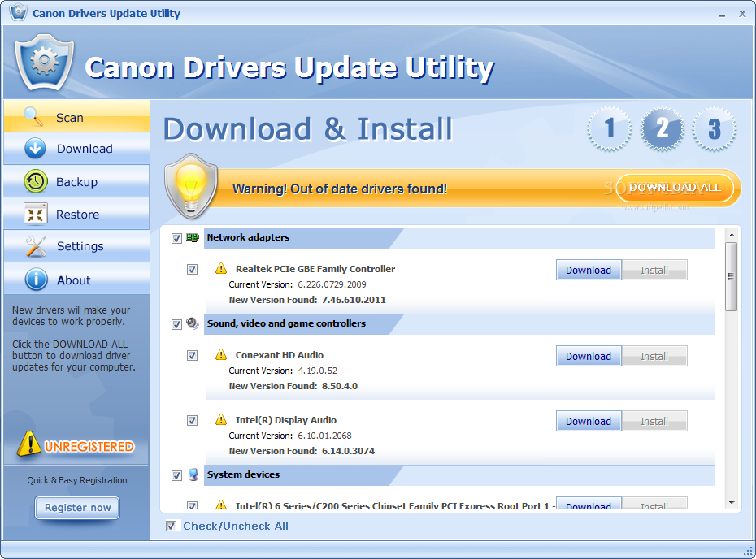756x559 pixels.
Task: Uncheck the Conexant HD Audio checkbox
Action: (192, 355)
